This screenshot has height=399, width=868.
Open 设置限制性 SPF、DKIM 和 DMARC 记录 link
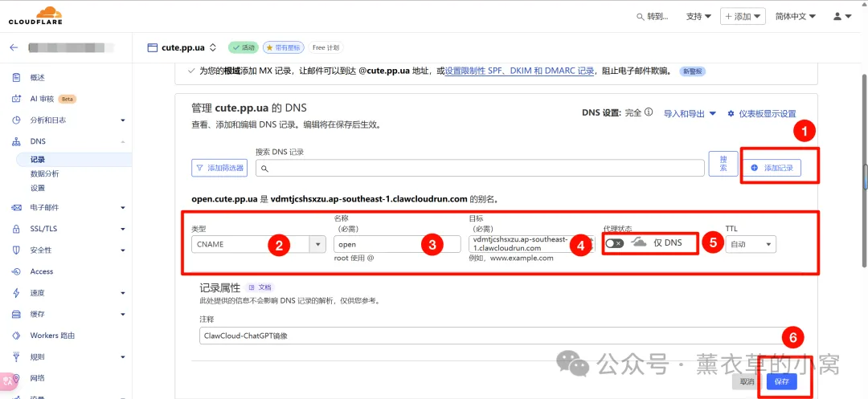(519, 71)
